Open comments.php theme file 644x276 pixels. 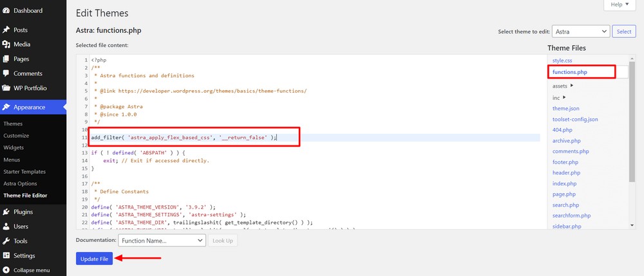(x=571, y=151)
